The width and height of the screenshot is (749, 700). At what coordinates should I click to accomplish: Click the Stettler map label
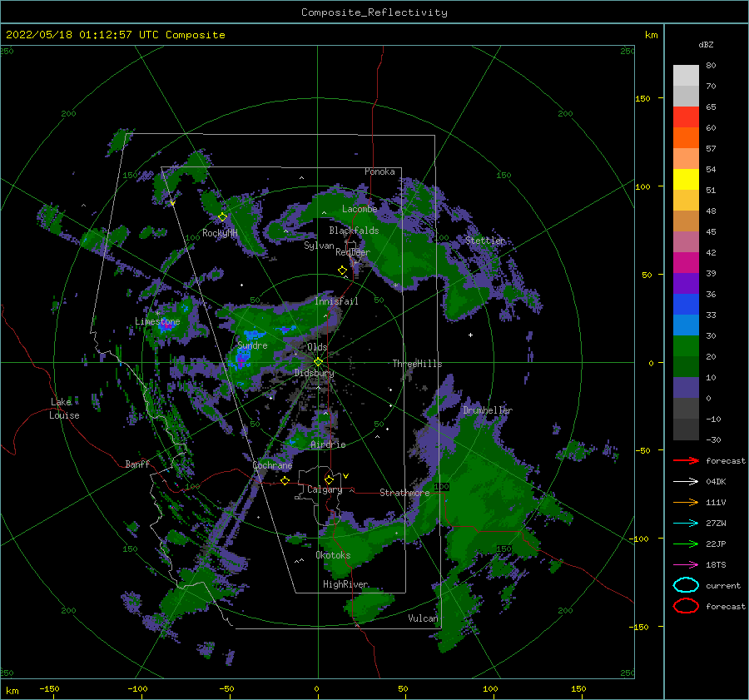click(485, 241)
